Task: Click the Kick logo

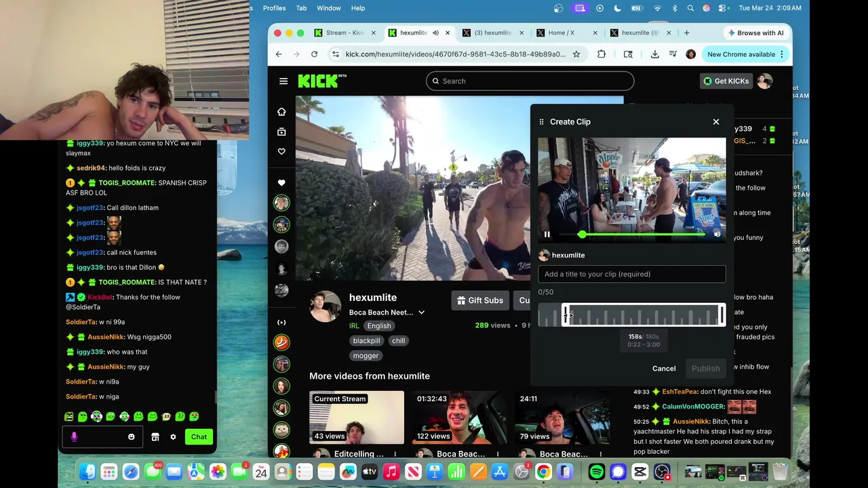Action: click(x=321, y=81)
